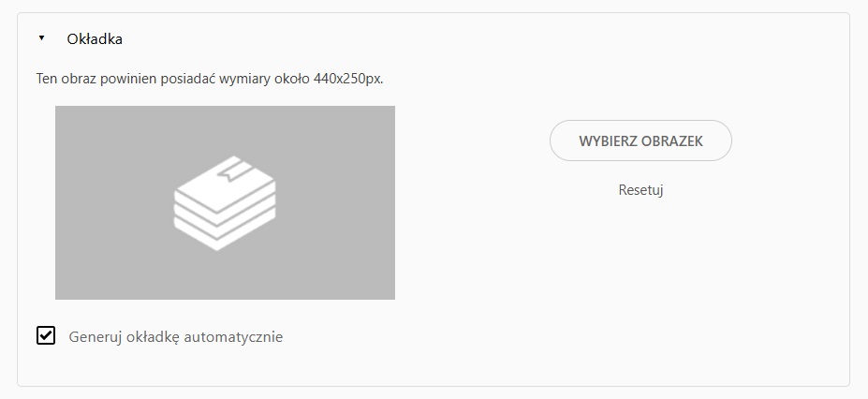Click the middle book in the stack icon

pos(225,215)
